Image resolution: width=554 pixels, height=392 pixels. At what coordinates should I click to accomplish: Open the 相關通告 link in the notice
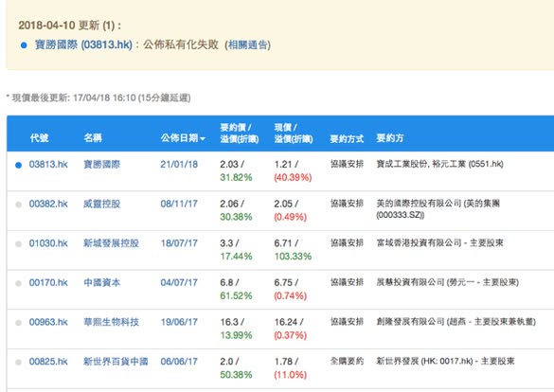point(248,45)
